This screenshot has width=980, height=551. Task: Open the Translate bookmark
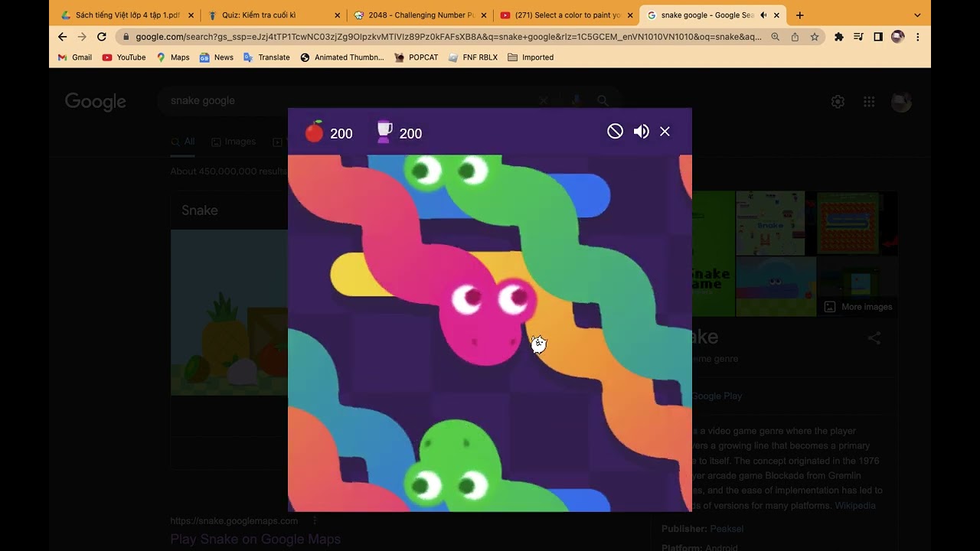coord(266,57)
